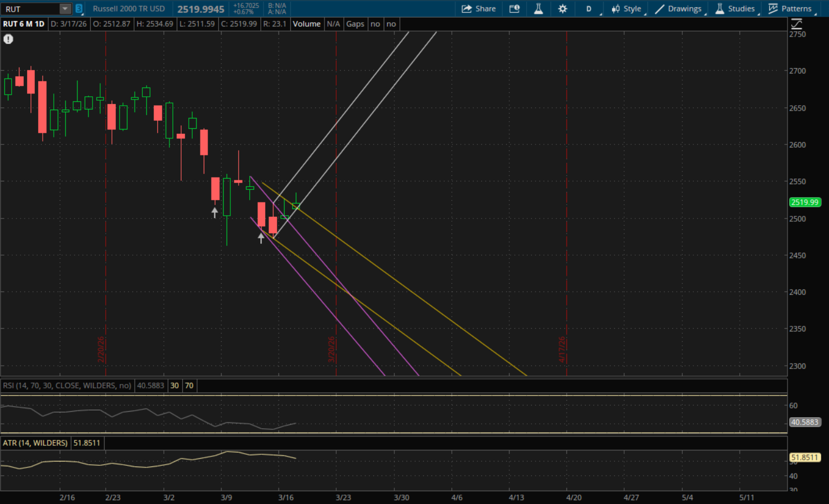Click the up arrow marker below the 3/9 candle
This screenshot has height=504, width=829.
click(215, 212)
